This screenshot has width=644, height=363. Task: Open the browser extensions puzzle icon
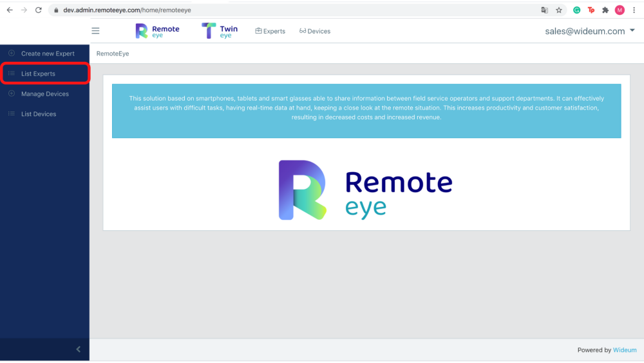(x=605, y=10)
